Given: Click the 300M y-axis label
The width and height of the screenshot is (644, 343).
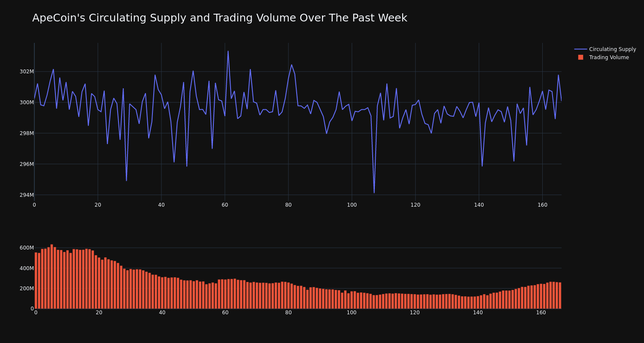Looking at the screenshot, I should pos(27,102).
